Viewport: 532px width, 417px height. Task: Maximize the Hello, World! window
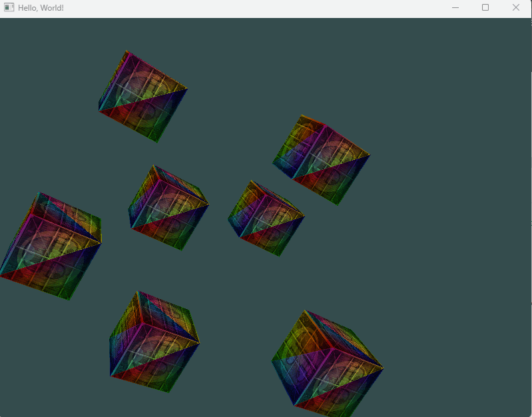tap(485, 7)
